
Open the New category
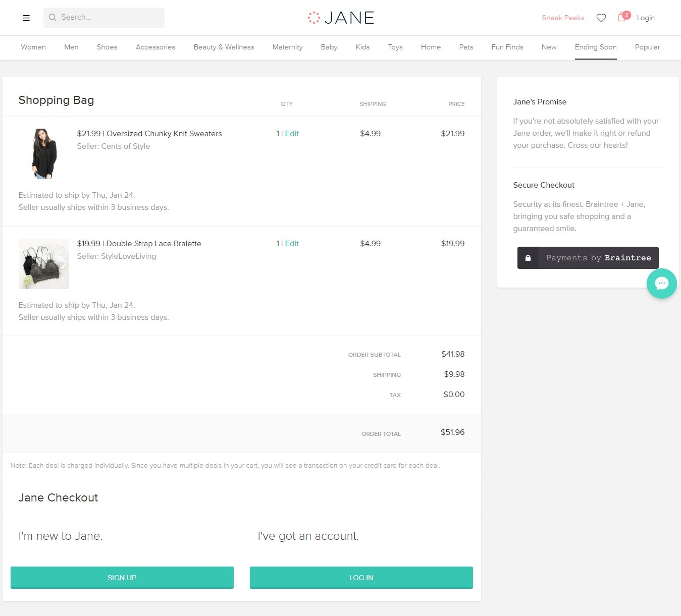(x=549, y=47)
